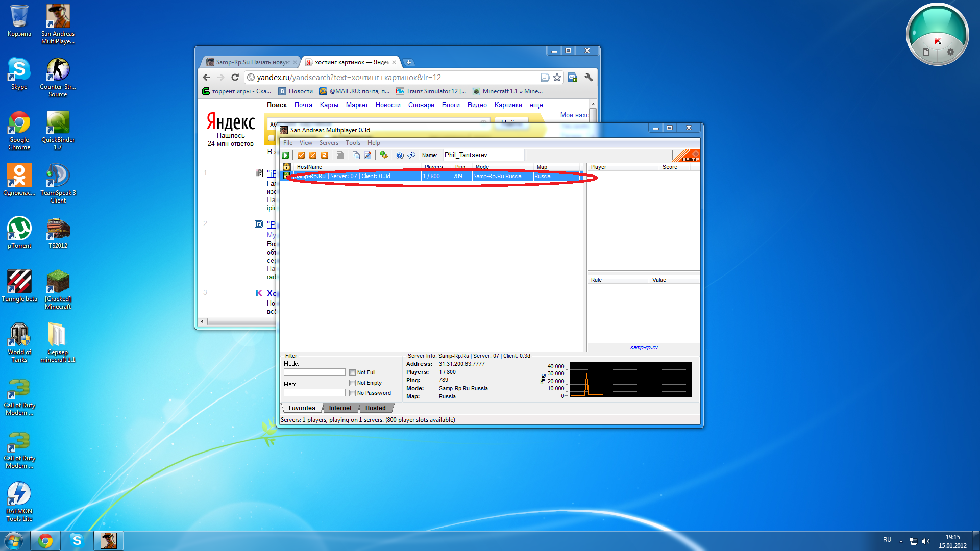Enable the Not Empty filter checkbox
Viewport: 980px width, 551px height.
[353, 383]
